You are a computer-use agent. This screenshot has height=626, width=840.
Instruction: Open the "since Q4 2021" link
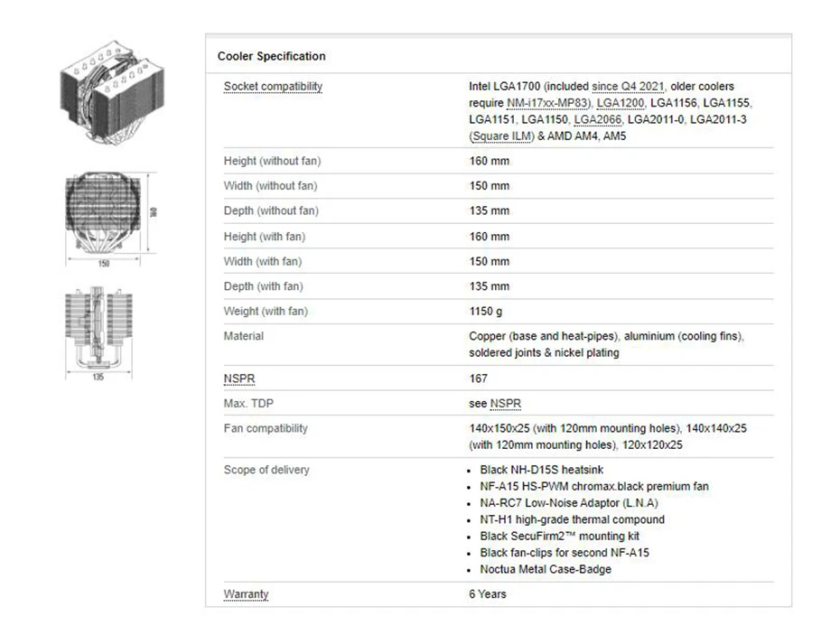(x=628, y=87)
